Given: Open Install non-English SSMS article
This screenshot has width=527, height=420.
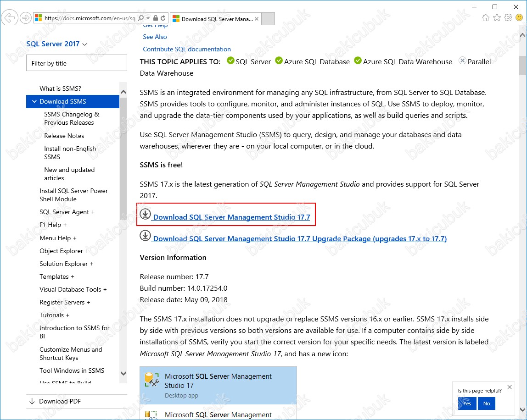Looking at the screenshot, I should pos(70,153).
